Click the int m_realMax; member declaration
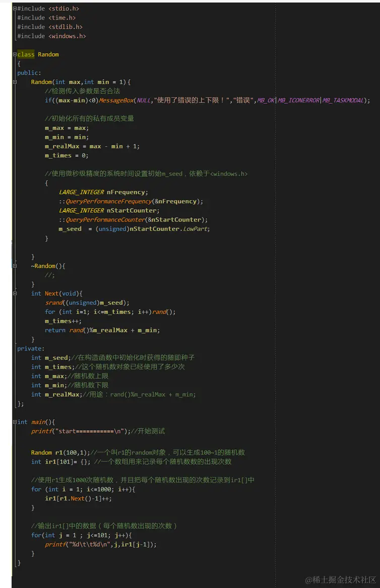The image size is (380, 588). point(57,394)
